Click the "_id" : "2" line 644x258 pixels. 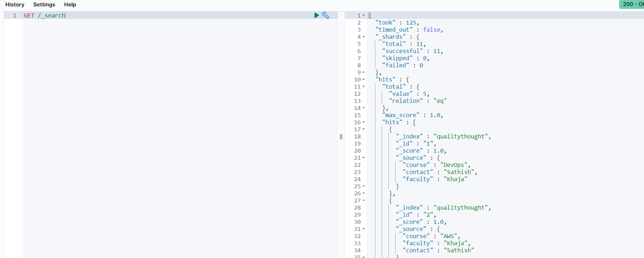[416, 215]
